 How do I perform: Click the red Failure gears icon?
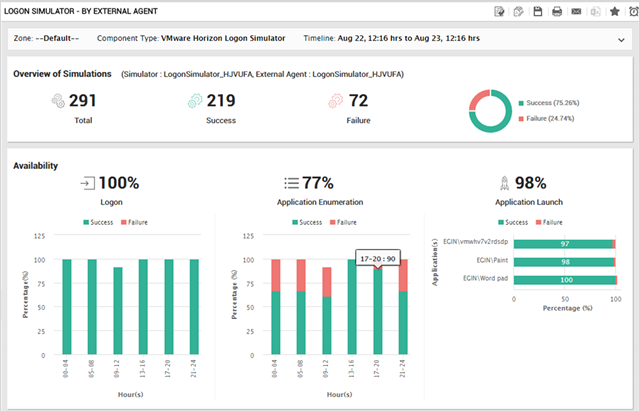(336, 100)
